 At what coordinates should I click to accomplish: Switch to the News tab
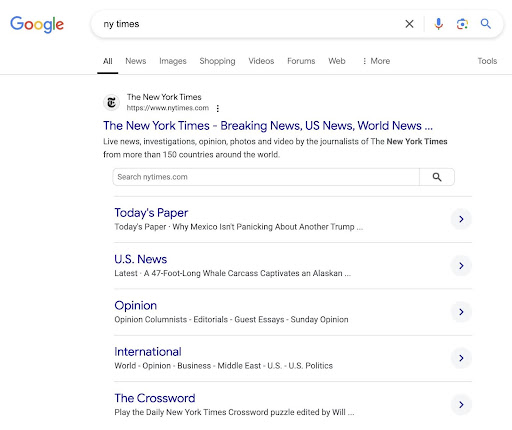point(136,61)
